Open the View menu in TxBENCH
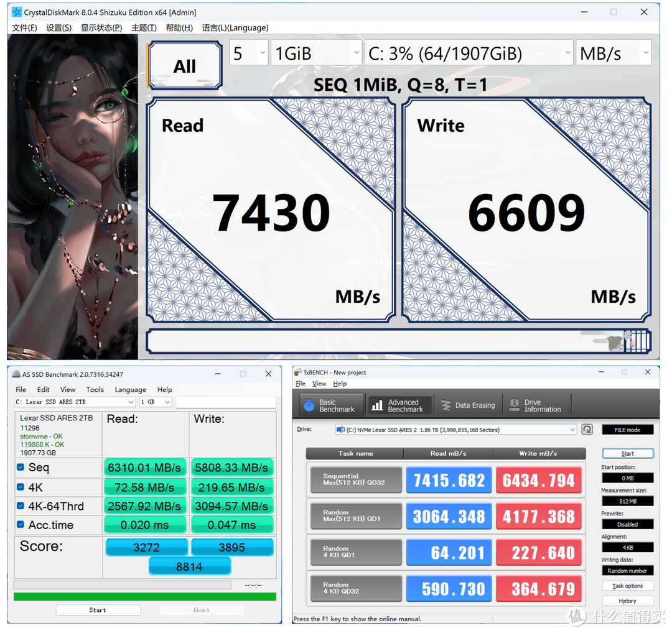Image resolution: width=672 pixels, height=633 pixels. click(319, 383)
